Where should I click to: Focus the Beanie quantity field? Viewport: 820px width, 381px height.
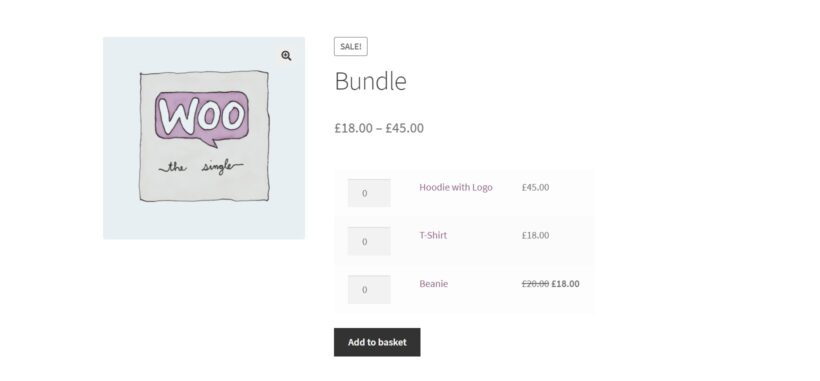tap(369, 290)
